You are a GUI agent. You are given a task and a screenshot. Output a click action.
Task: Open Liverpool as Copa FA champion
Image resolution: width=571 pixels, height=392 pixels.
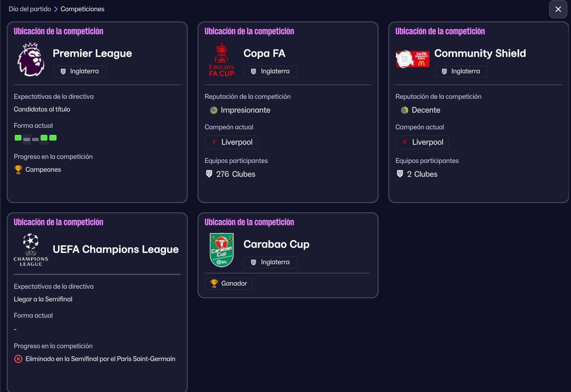(232, 142)
